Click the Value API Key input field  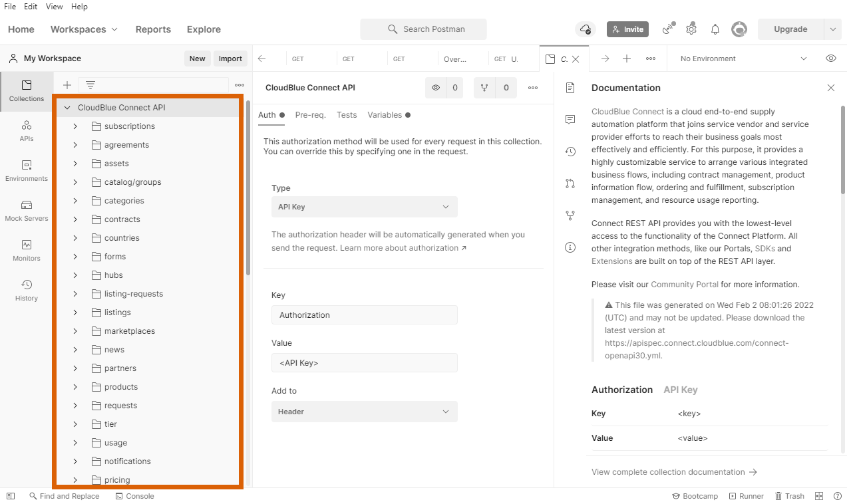click(364, 363)
